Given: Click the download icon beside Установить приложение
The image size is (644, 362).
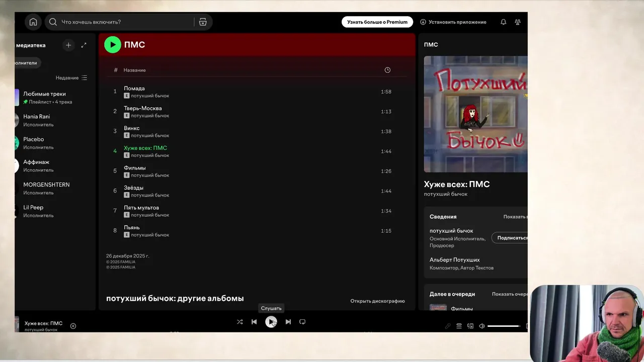Looking at the screenshot, I should click(x=423, y=22).
